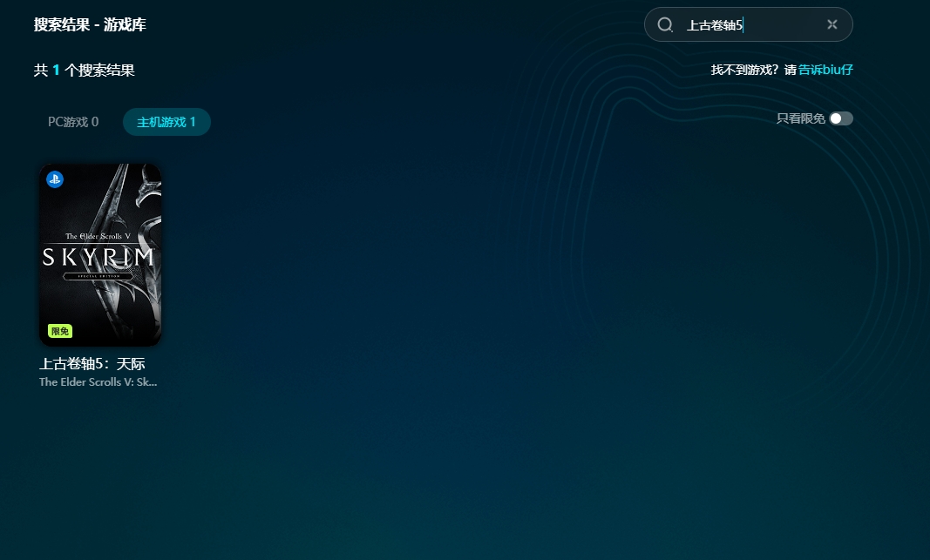930x560 pixels.
Task: Select the 主机游戏 1 tab
Action: (x=166, y=122)
